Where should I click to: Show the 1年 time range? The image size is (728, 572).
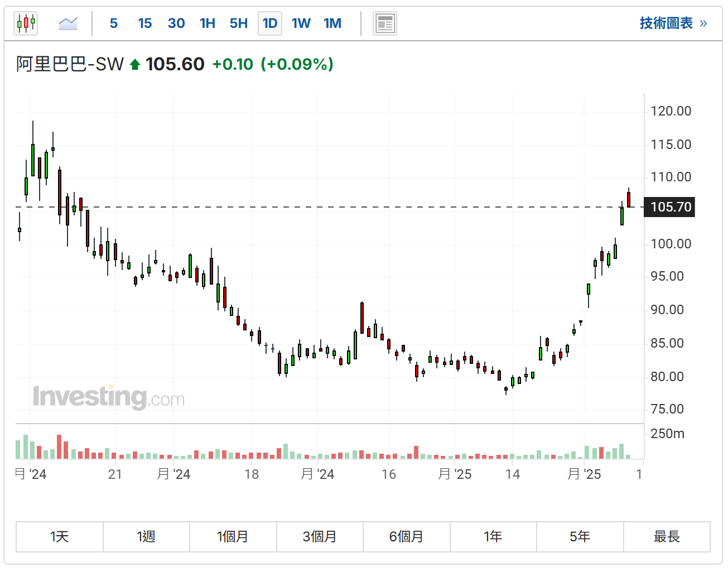coord(494,537)
